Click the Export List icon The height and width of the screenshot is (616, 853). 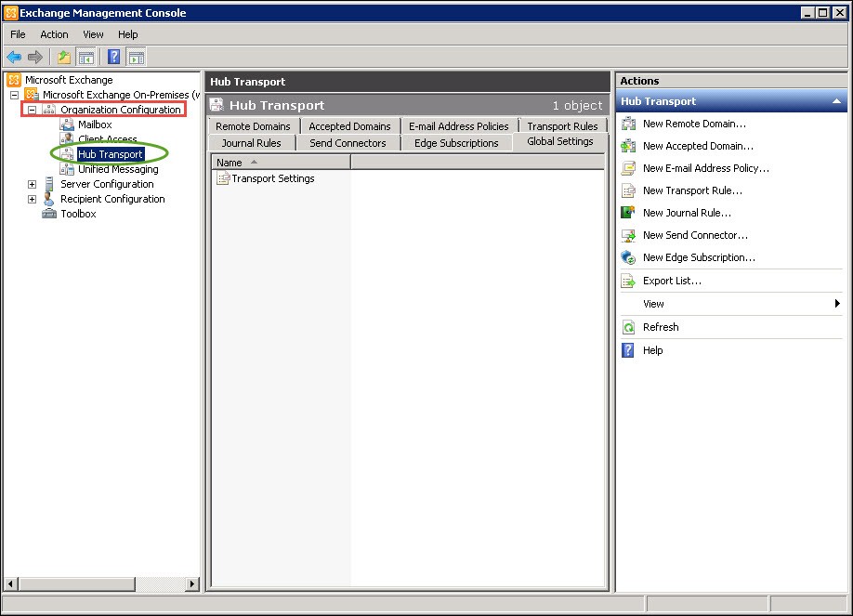pyautogui.click(x=628, y=281)
